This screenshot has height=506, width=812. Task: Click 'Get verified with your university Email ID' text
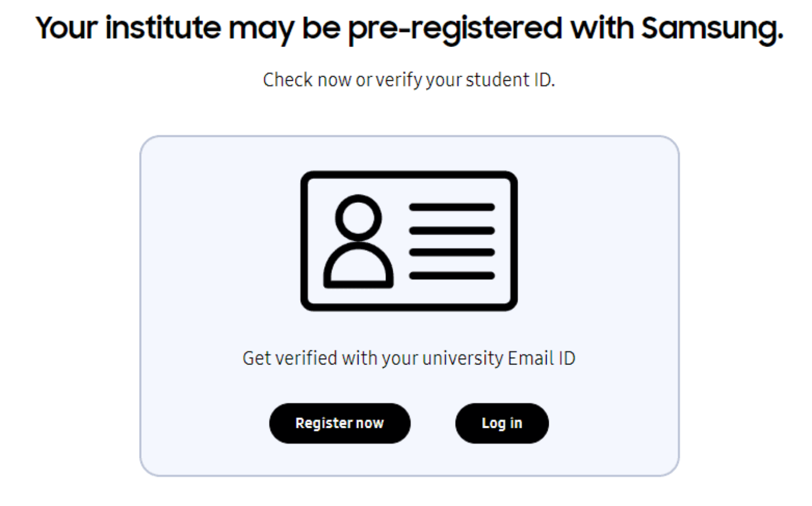click(x=411, y=358)
